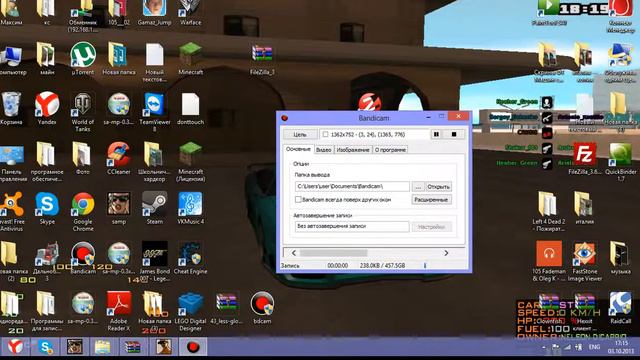Select the Cheat Engine desktop icon

(x=190, y=258)
